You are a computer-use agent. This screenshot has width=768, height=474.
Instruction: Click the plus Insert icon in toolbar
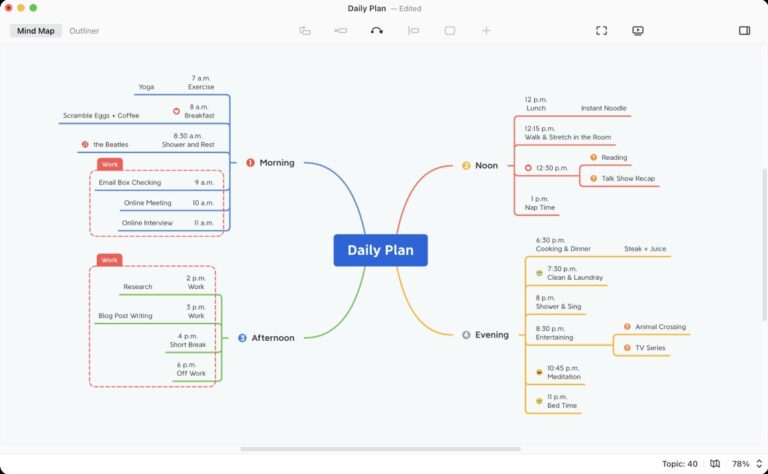(x=486, y=31)
